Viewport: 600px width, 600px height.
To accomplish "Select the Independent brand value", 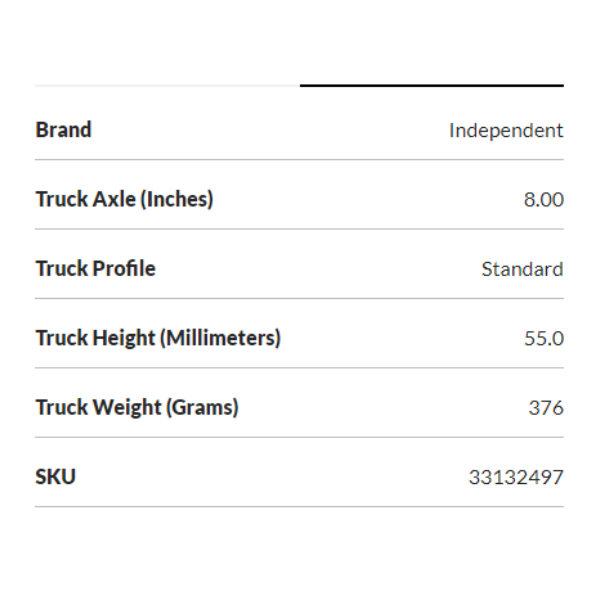I will 505,130.
